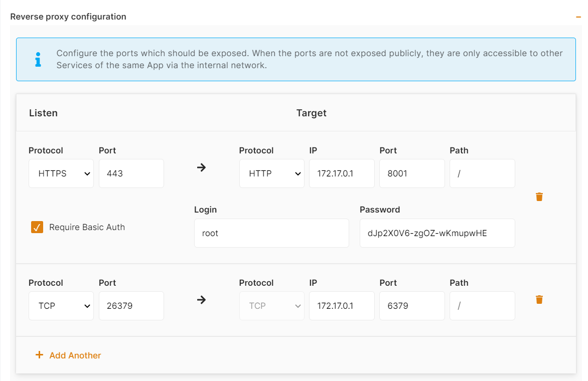The height and width of the screenshot is (381, 588).
Task: Click the disabled TCP target protocol dropdown
Action: tap(271, 306)
